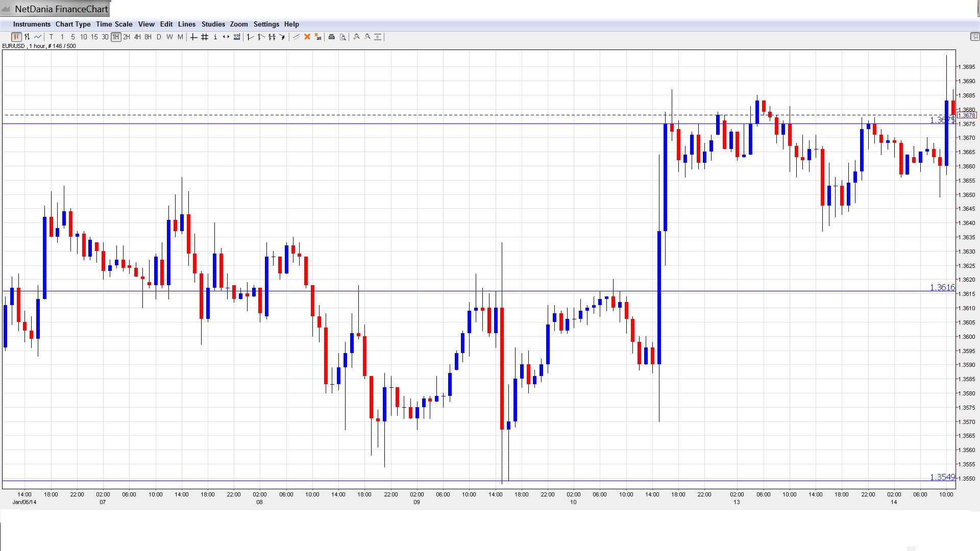The height and width of the screenshot is (551, 980).
Task: Click the delete all drawings icon
Action: pos(318,37)
